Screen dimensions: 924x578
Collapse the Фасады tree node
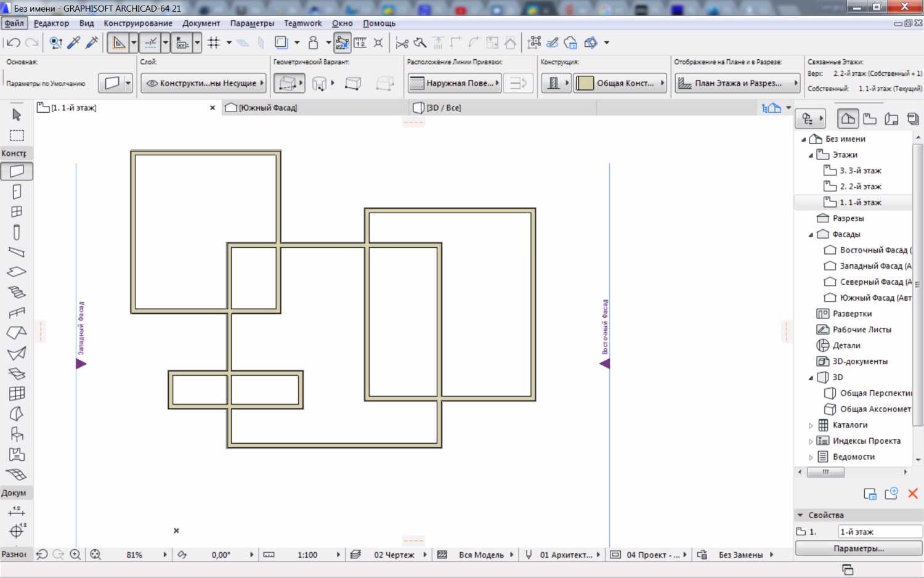[811, 235]
